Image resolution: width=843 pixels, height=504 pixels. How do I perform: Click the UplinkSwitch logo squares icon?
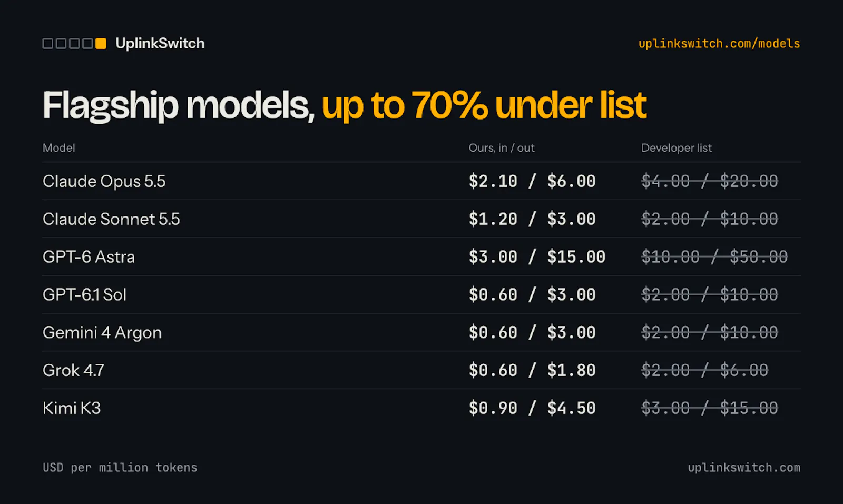(x=74, y=43)
